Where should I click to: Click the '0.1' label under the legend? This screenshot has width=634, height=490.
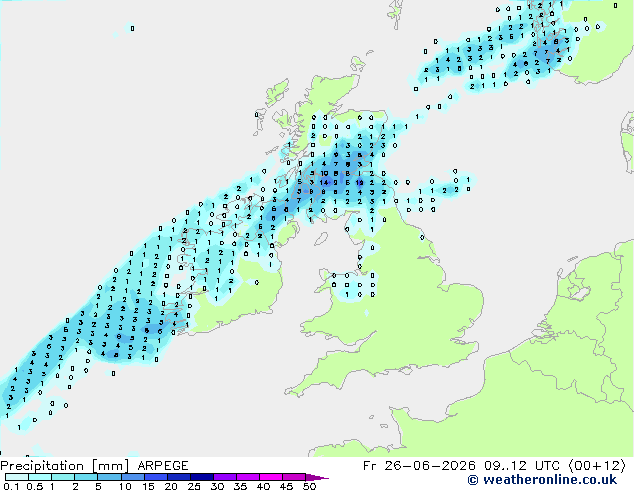coord(11,486)
